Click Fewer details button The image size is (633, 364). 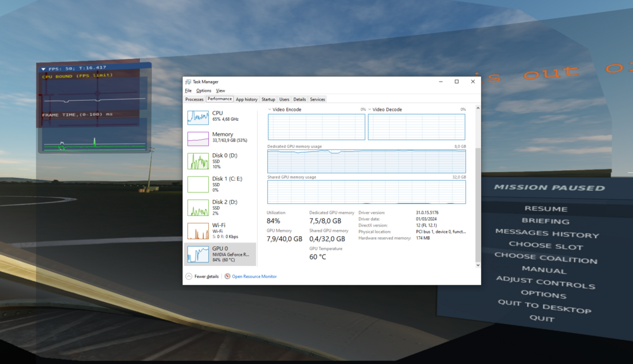(x=203, y=277)
